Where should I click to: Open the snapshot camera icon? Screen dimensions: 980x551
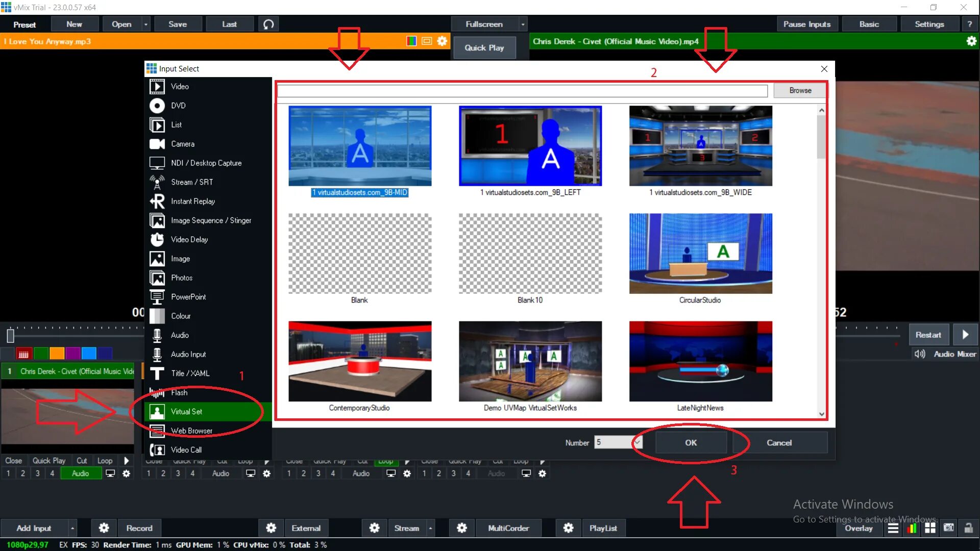pyautogui.click(x=948, y=528)
